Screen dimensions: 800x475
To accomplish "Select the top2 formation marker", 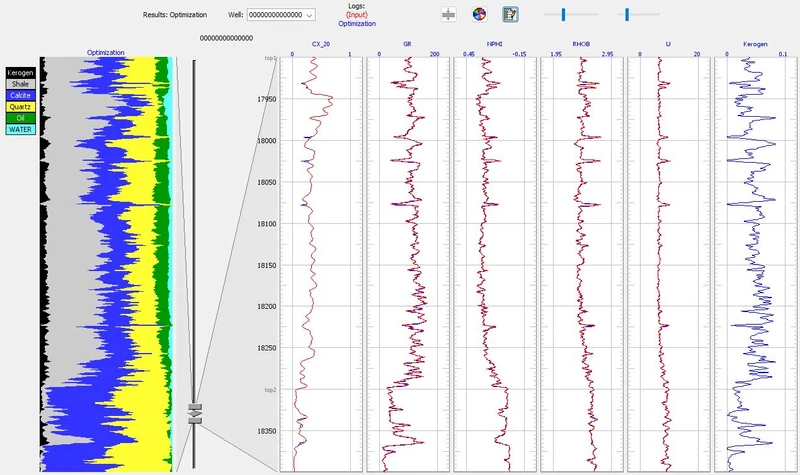I will coord(270,390).
